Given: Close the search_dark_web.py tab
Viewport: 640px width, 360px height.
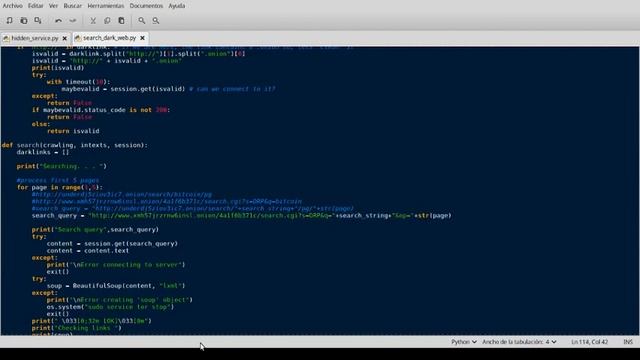Looking at the screenshot, I should [x=142, y=38].
